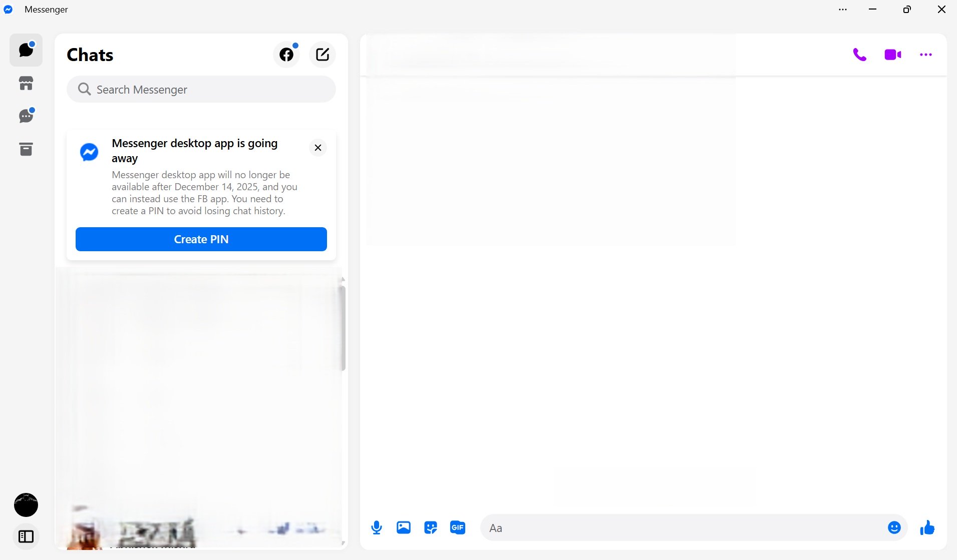The image size is (957, 560).
Task: Dismiss the desktop app going away notice
Action: tap(317, 148)
